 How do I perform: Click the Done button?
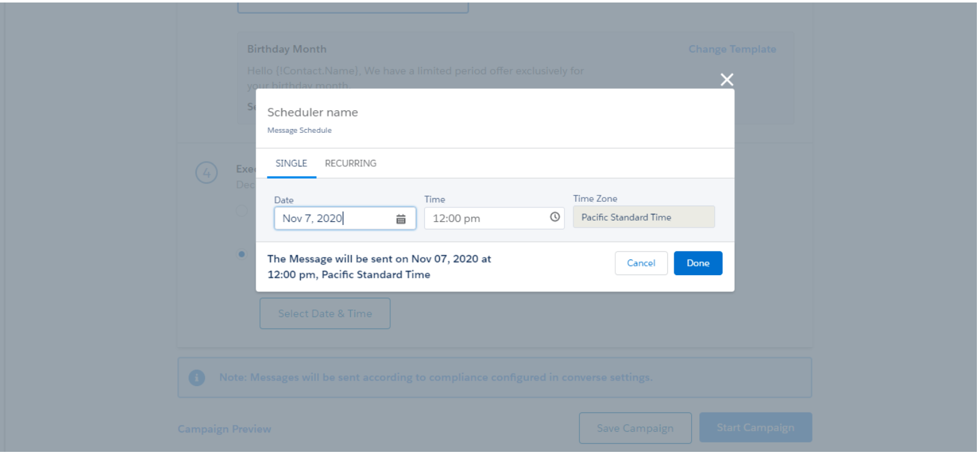[x=697, y=263]
